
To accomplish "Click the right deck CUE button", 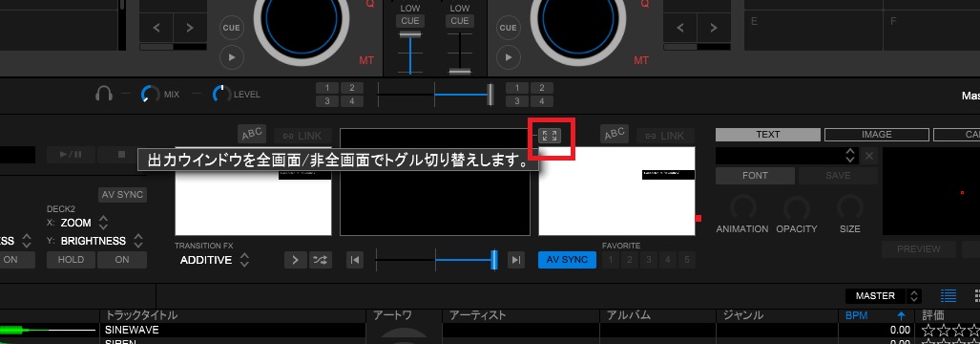I will click(x=508, y=28).
